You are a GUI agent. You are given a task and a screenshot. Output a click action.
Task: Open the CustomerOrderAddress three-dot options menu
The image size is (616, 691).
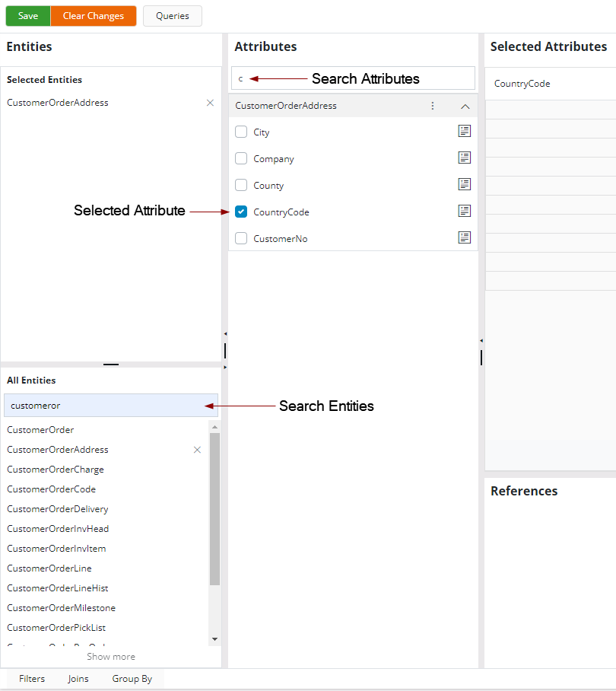433,106
